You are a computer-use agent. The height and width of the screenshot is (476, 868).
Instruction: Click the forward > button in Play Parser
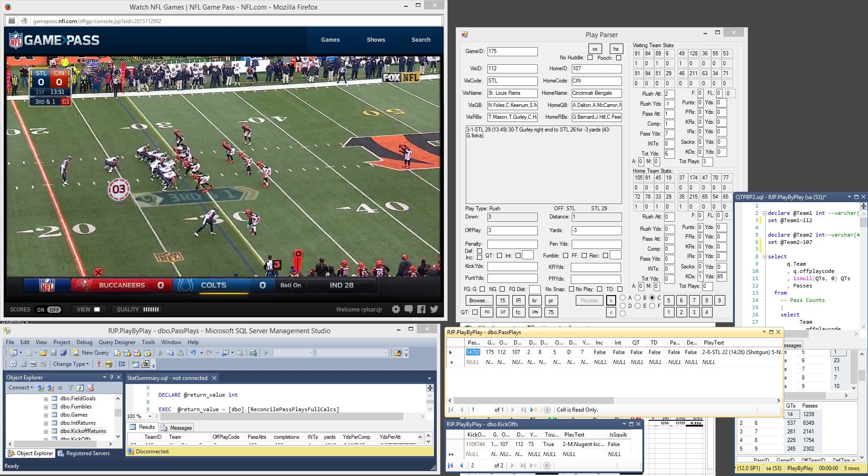tap(611, 301)
